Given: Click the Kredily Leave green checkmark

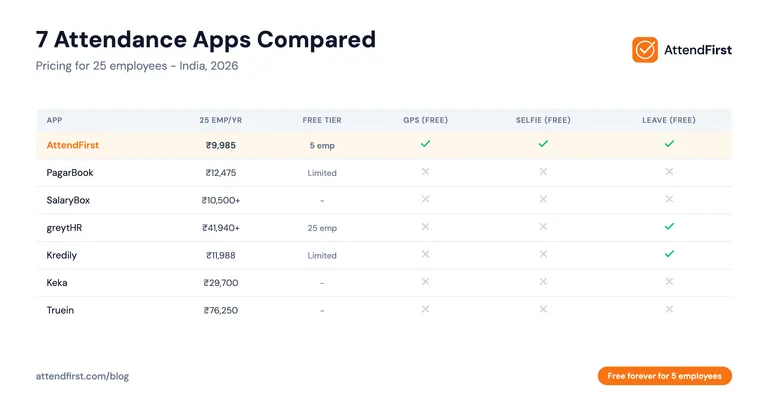Looking at the screenshot, I should [669, 254].
